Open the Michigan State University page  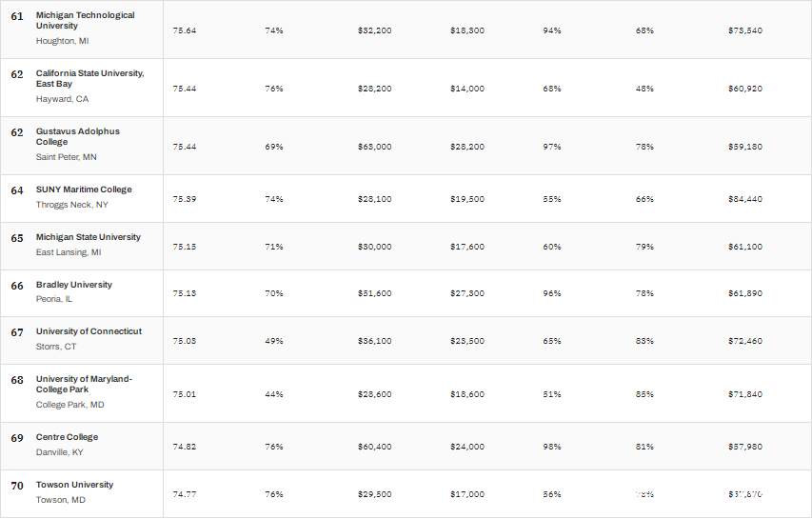(88, 237)
